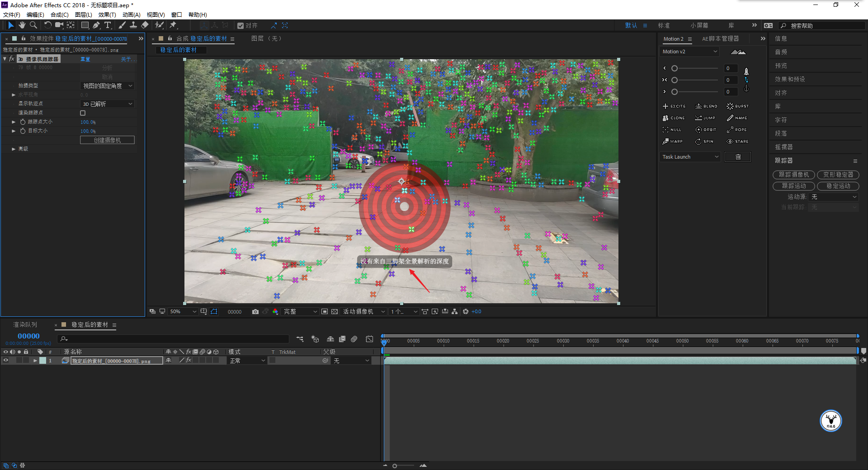Click the 重置 link for camera tracker

click(85, 59)
